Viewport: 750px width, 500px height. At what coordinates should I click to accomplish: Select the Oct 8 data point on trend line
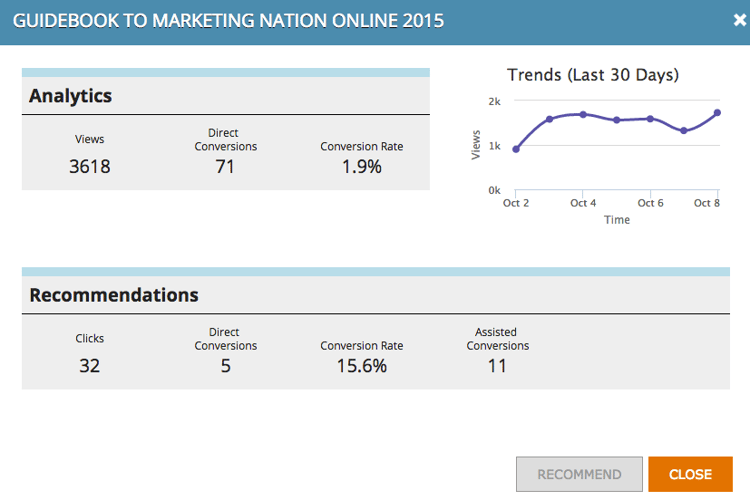coord(717,112)
